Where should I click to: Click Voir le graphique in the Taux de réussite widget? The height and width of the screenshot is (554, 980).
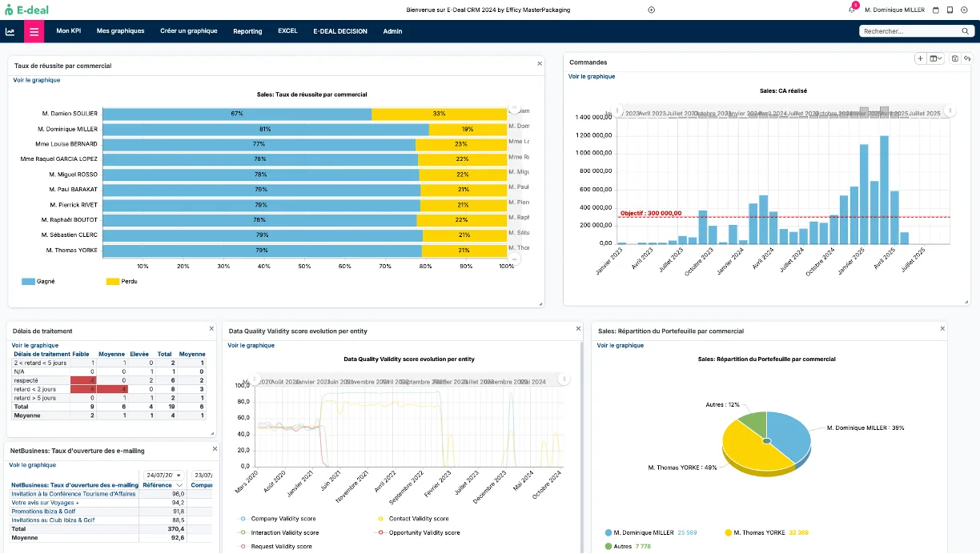37,80
